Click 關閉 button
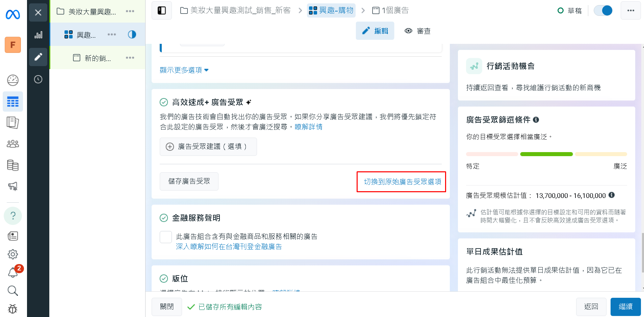 167,307
